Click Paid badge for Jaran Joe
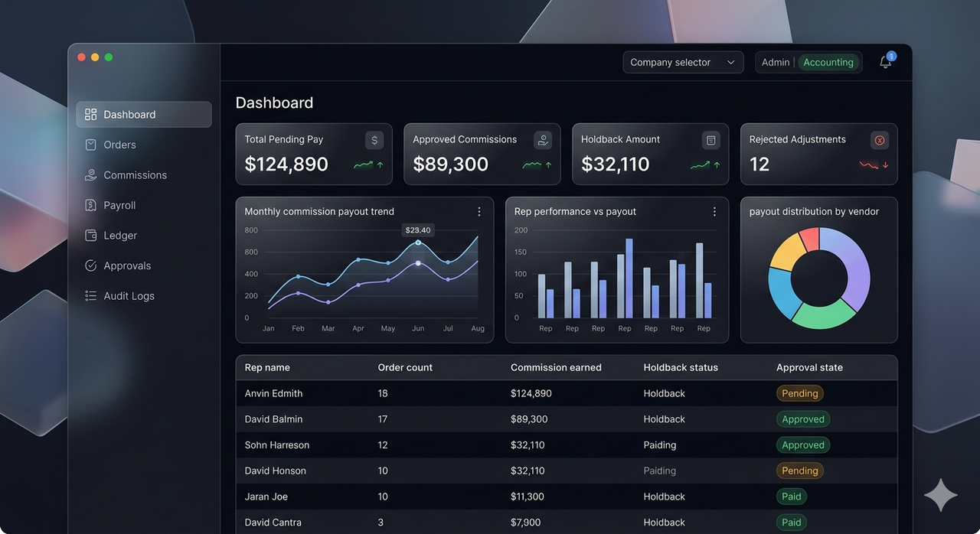 (x=792, y=497)
